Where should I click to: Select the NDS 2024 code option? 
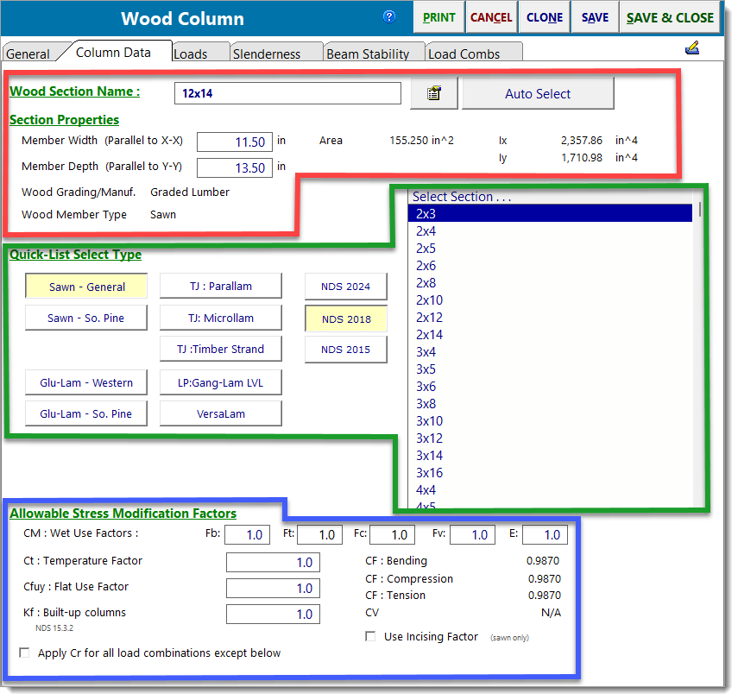(345, 287)
